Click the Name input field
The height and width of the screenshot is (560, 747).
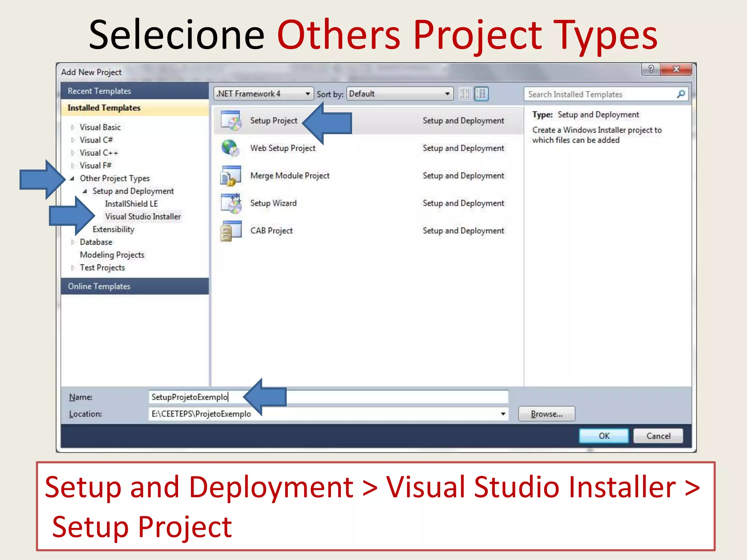pos(328,397)
